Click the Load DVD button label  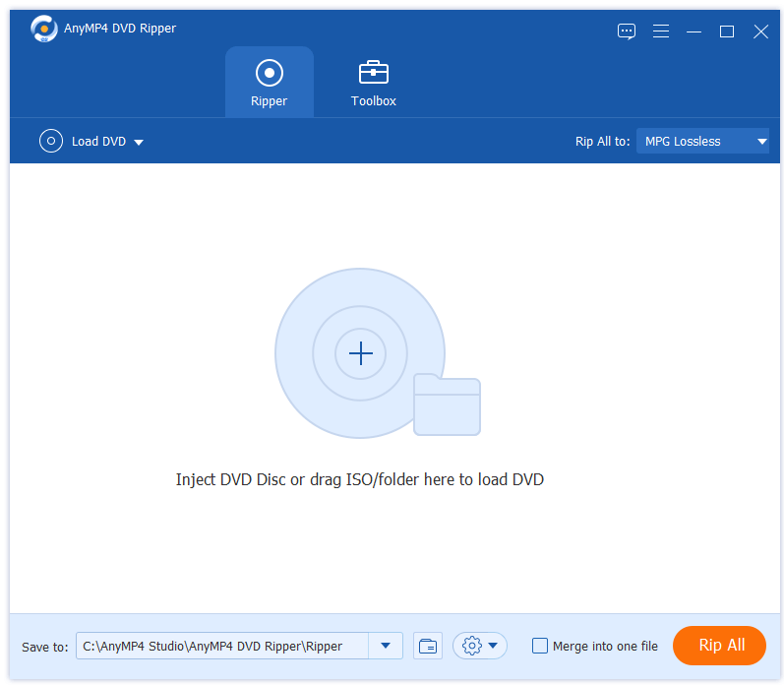98,142
